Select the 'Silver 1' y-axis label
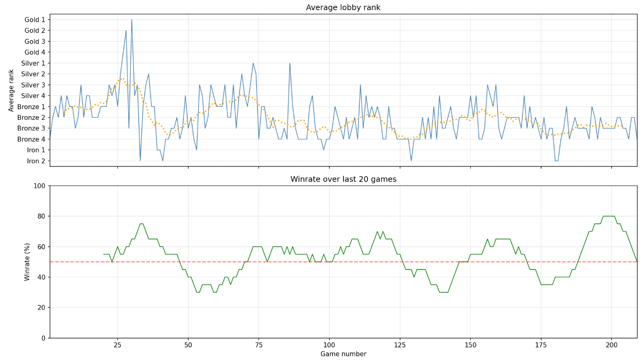The height and width of the screenshot is (363, 644). (33, 63)
